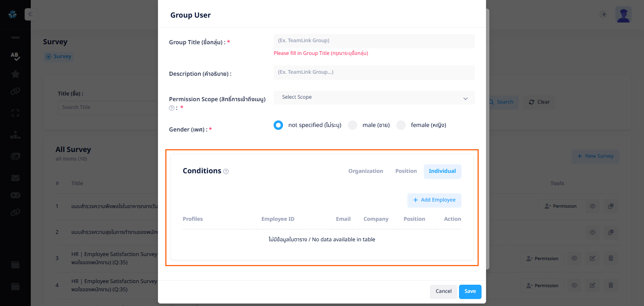Image resolution: width=644 pixels, height=306 pixels.
Task: Click the Cancel button
Action: click(443, 292)
